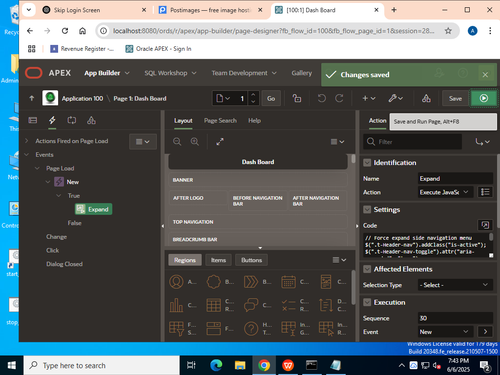Image resolution: width=500 pixels, height=375 pixels.
Task: Click the Undo icon in toolbar
Action: click(321, 98)
